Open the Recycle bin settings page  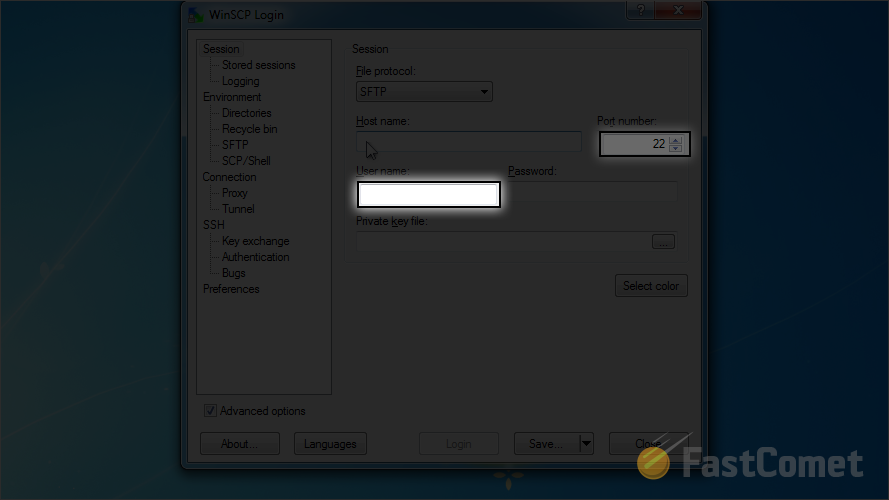click(249, 129)
